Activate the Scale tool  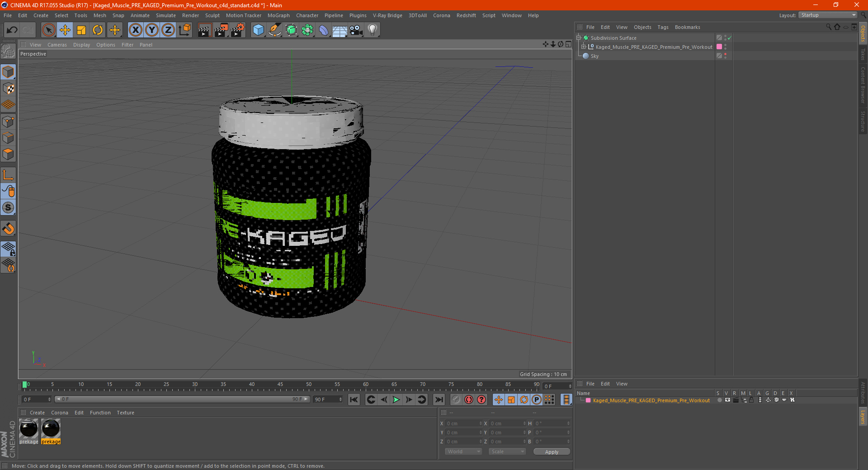pos(81,30)
